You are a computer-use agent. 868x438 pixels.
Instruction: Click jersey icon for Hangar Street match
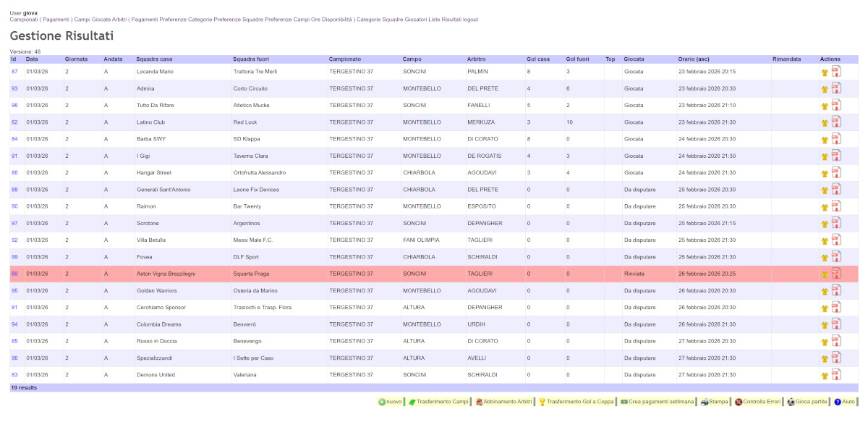coord(824,173)
